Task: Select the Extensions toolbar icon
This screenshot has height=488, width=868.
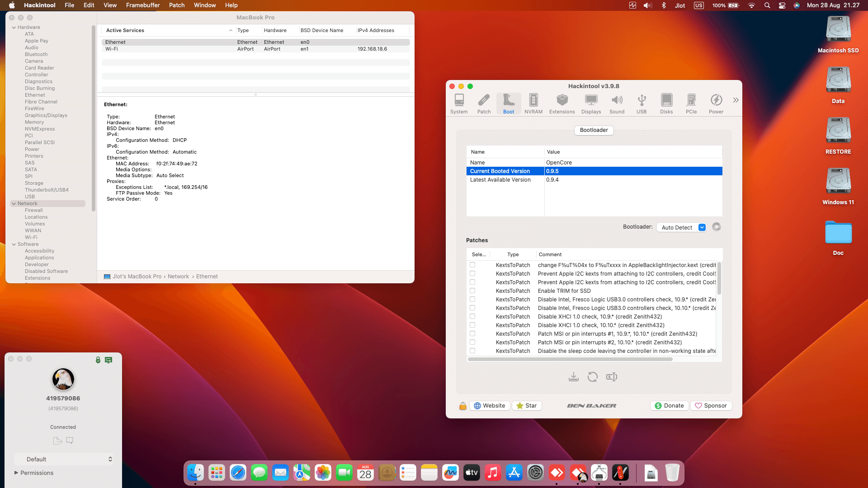Action: coord(561,103)
